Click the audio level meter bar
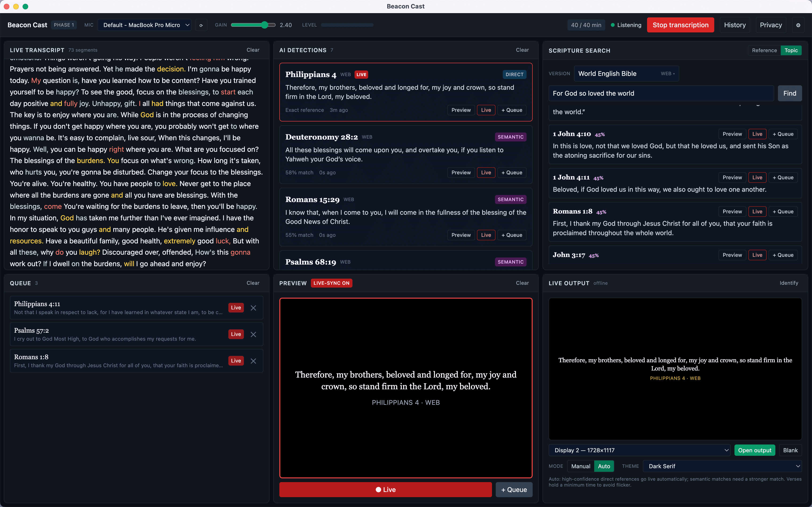This screenshot has width=812, height=507. [x=347, y=25]
